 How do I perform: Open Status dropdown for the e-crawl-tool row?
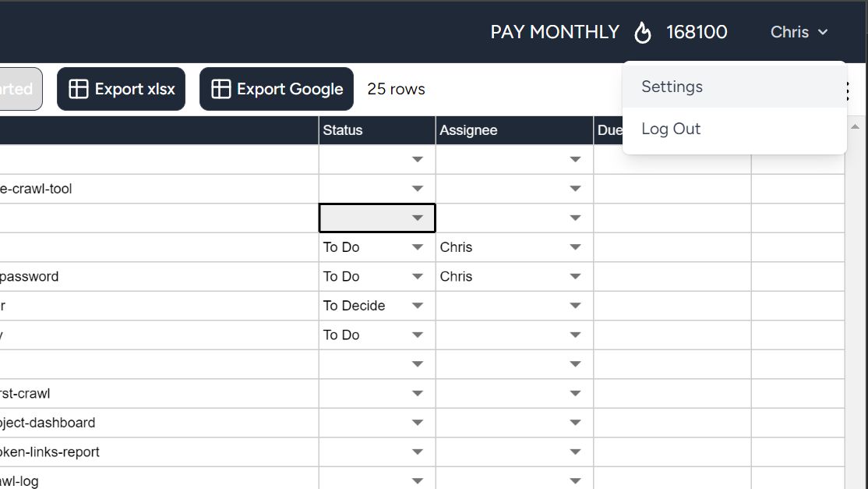pyautogui.click(x=418, y=189)
